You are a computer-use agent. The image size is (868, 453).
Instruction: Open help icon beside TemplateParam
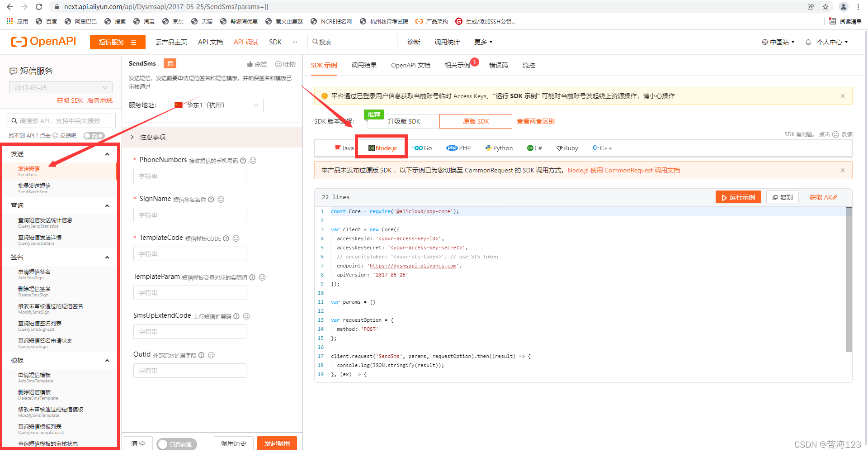(252, 277)
